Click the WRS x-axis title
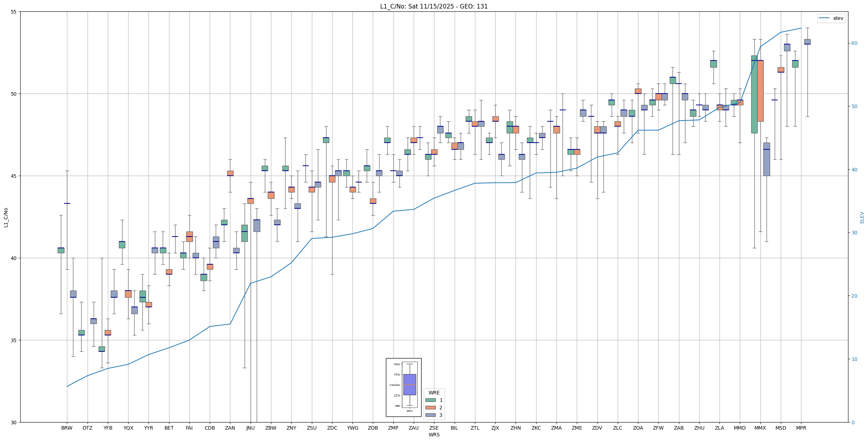Screen dimensions: 868x441 [434, 435]
